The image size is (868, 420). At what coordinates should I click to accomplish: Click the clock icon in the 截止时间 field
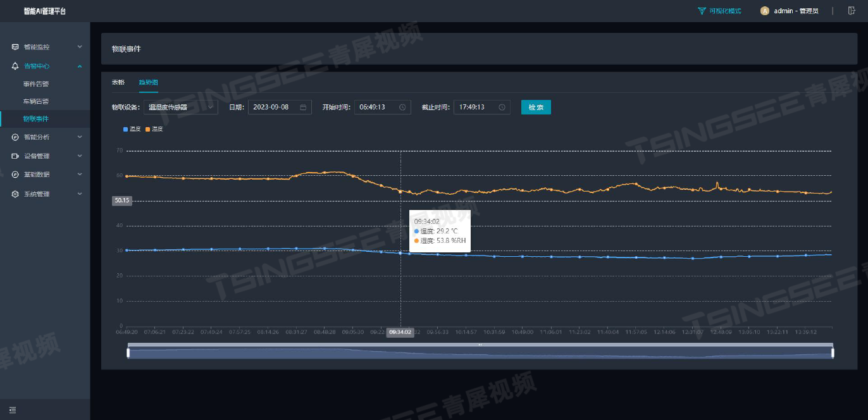pos(502,107)
